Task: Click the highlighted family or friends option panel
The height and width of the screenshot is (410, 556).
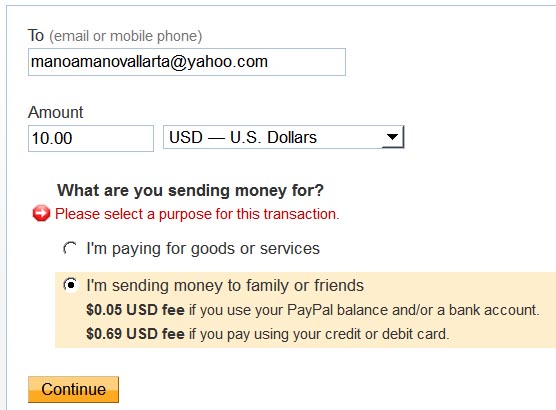Action: pyautogui.click(x=305, y=310)
